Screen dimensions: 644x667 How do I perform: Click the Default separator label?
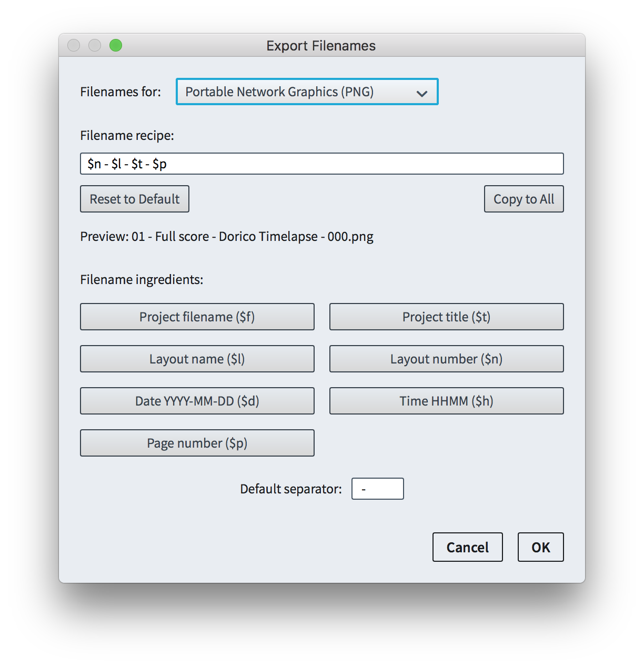point(291,489)
